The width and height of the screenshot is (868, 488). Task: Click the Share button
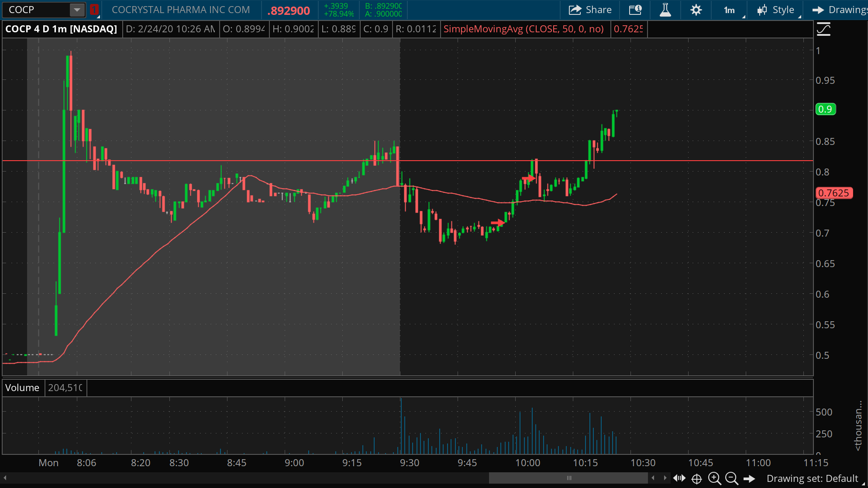590,10
